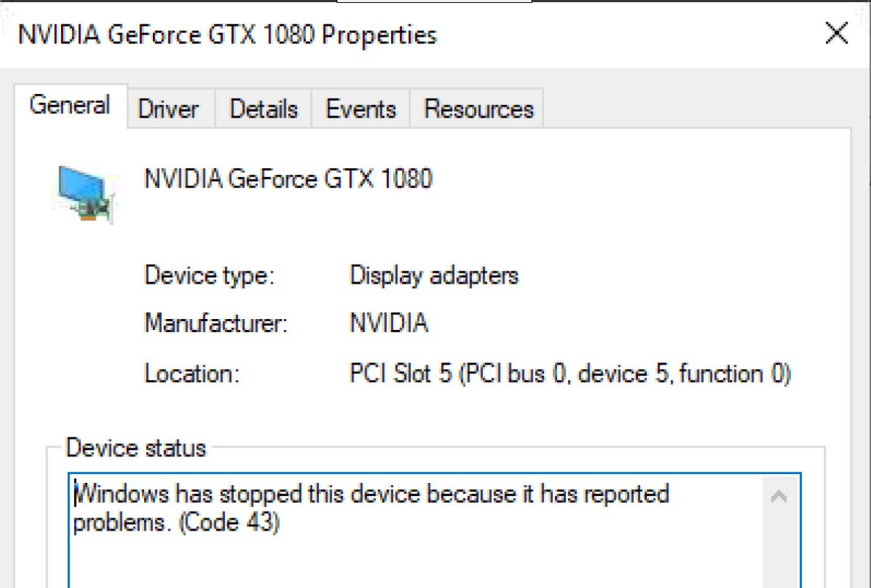Click the device status scrollbar track
Screen dimensions: 871x588
(x=780, y=544)
